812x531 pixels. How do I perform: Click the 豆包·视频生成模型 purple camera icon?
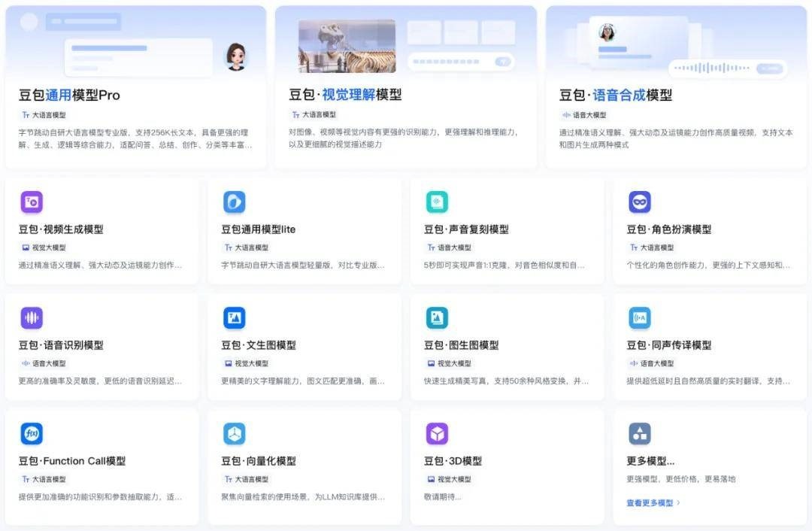(32, 202)
